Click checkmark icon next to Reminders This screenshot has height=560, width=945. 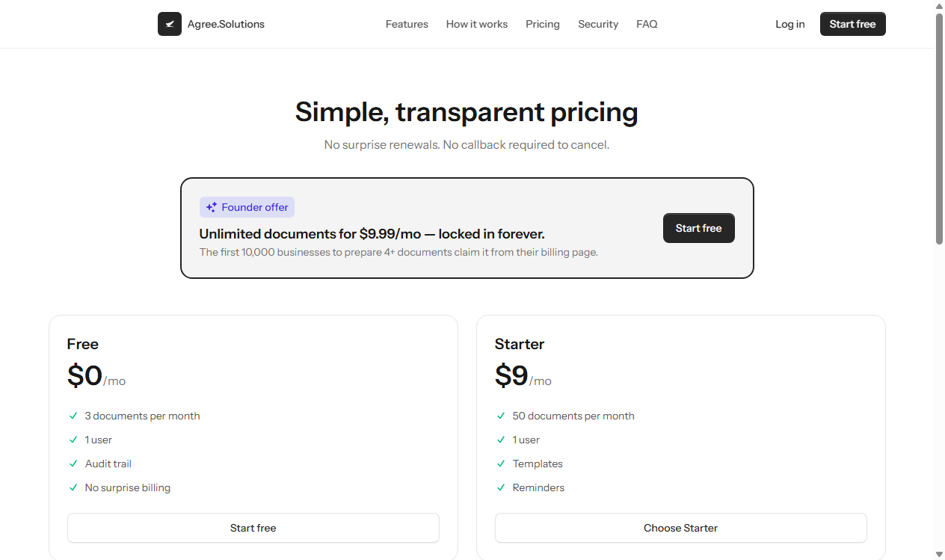click(501, 487)
